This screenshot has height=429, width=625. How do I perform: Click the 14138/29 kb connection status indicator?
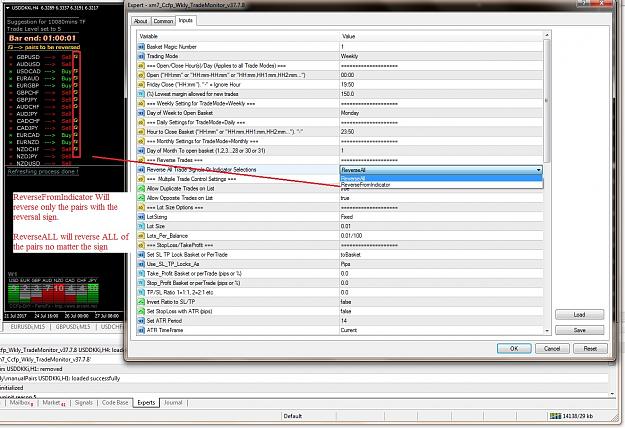tap(571, 416)
